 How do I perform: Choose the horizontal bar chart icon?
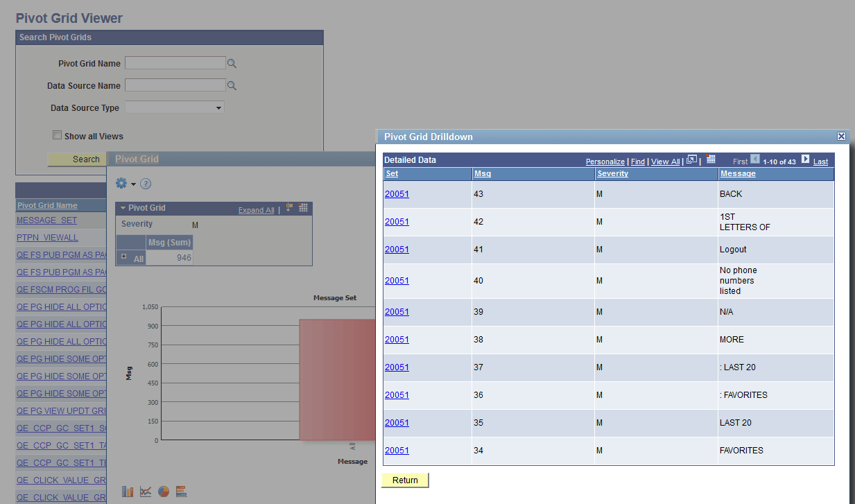[x=181, y=491]
